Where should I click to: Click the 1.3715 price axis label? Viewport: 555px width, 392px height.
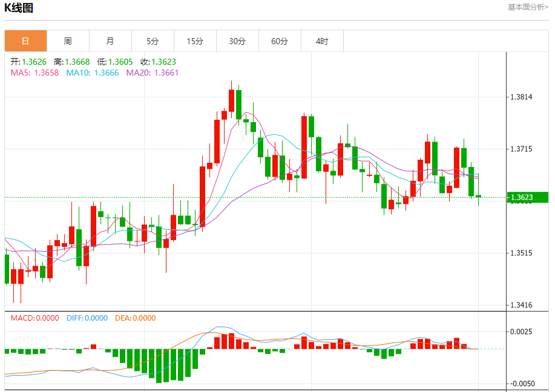(x=521, y=149)
